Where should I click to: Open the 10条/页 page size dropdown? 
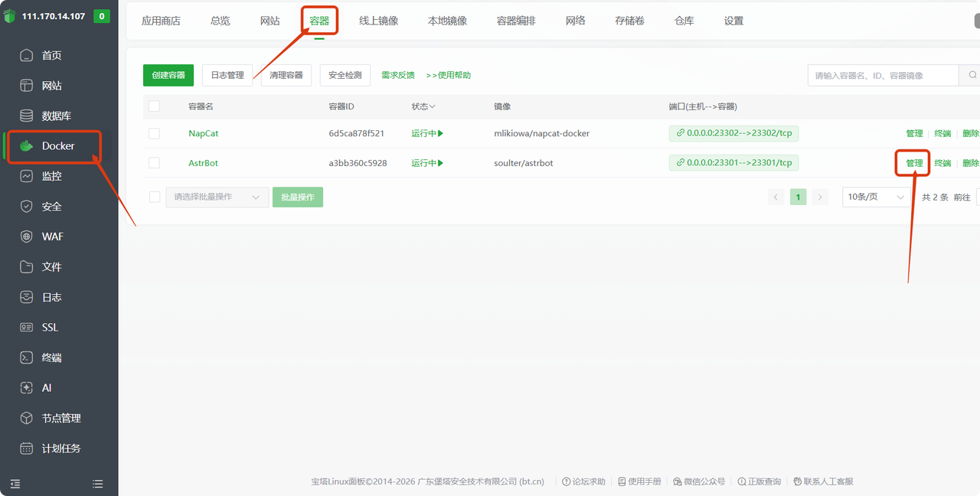(x=877, y=197)
